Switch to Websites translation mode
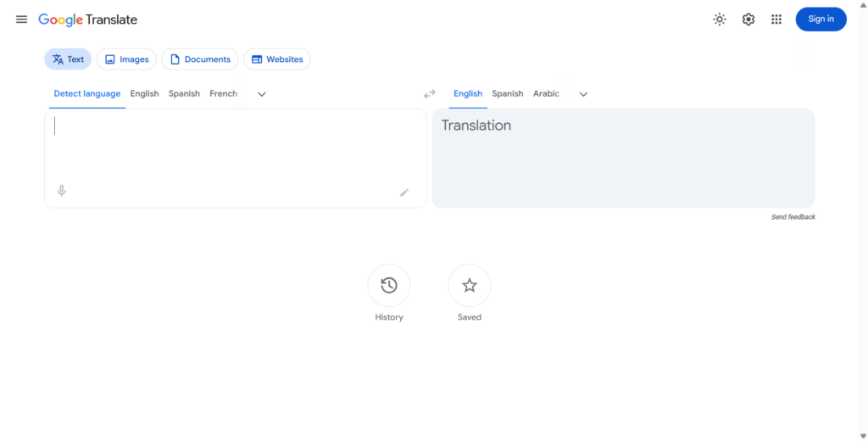 coord(277,59)
